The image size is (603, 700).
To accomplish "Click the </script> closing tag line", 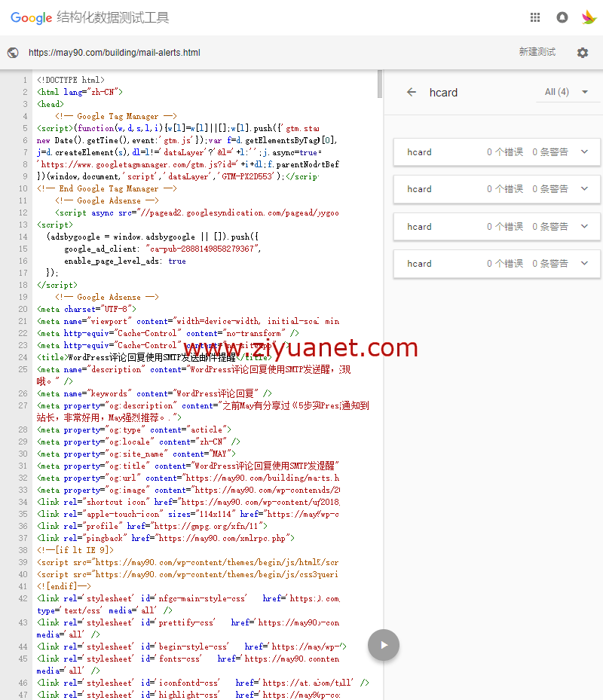I will click(x=57, y=285).
